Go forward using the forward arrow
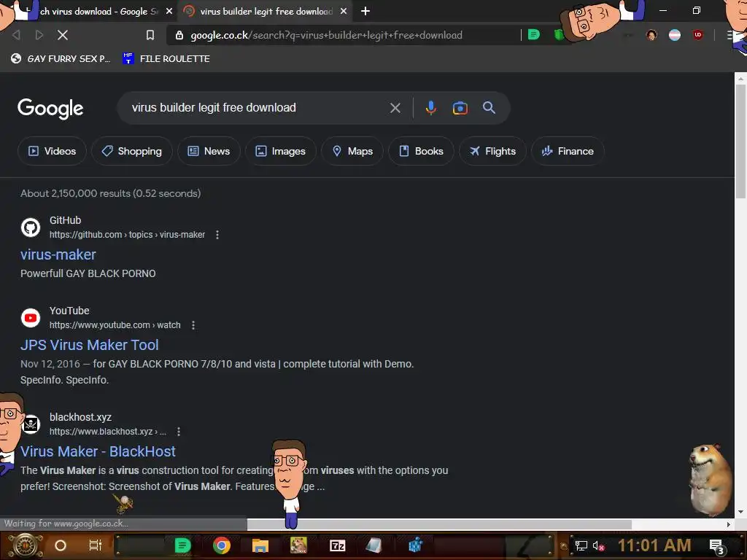 39,35
